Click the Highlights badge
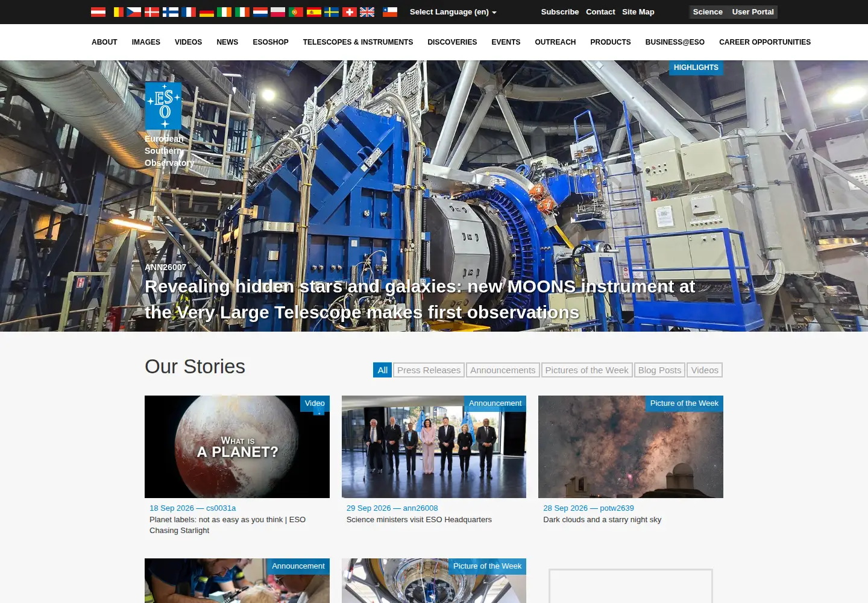Image resolution: width=868 pixels, height=603 pixels. (696, 68)
